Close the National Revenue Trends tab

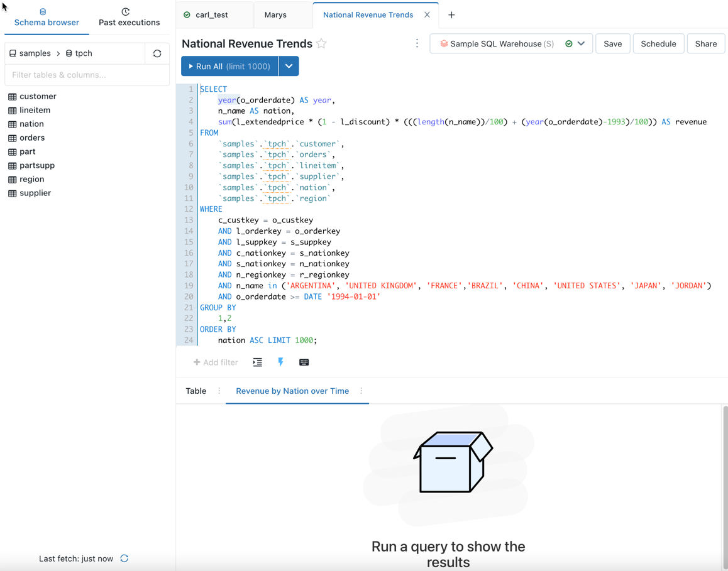[x=427, y=15]
